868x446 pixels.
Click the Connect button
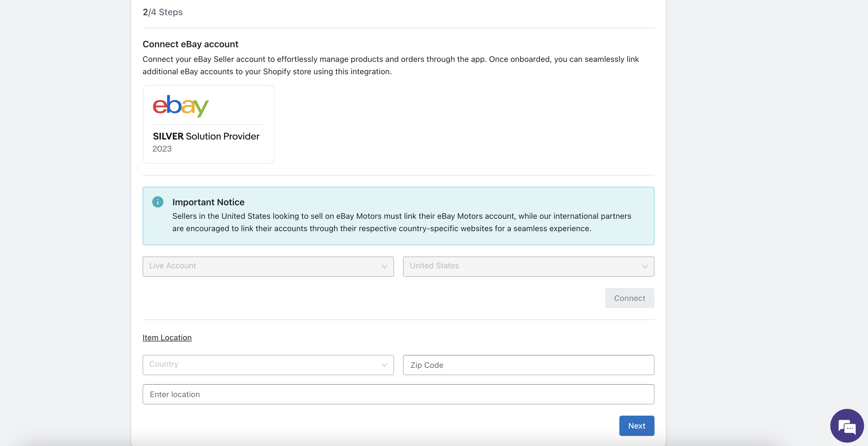629,298
